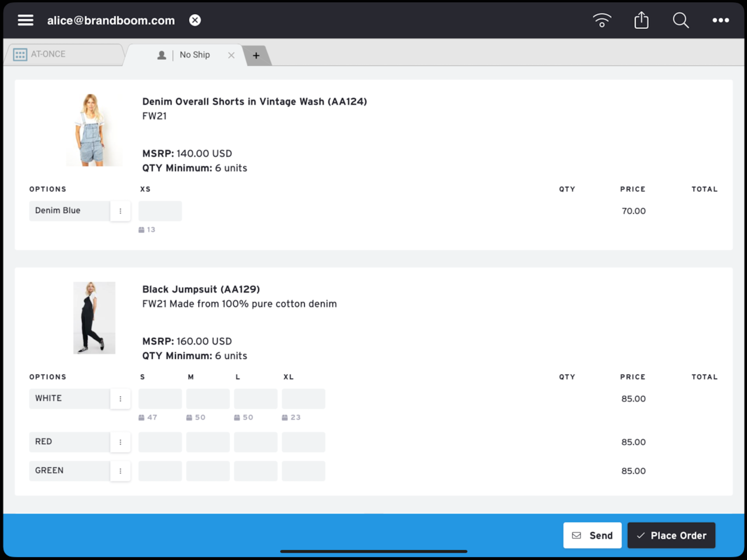Expand RED option menu
Viewport: 747px width, 560px height.
[x=120, y=442]
